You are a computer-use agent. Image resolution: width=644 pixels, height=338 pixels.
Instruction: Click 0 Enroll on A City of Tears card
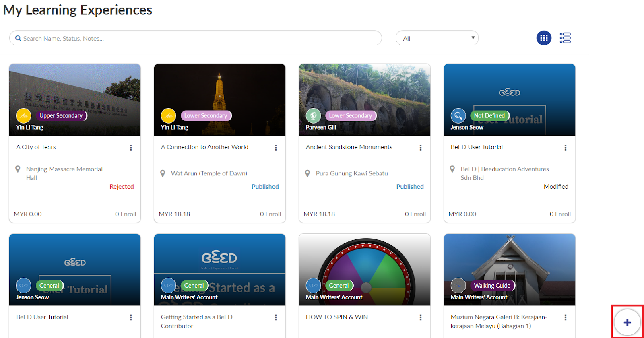click(x=126, y=214)
